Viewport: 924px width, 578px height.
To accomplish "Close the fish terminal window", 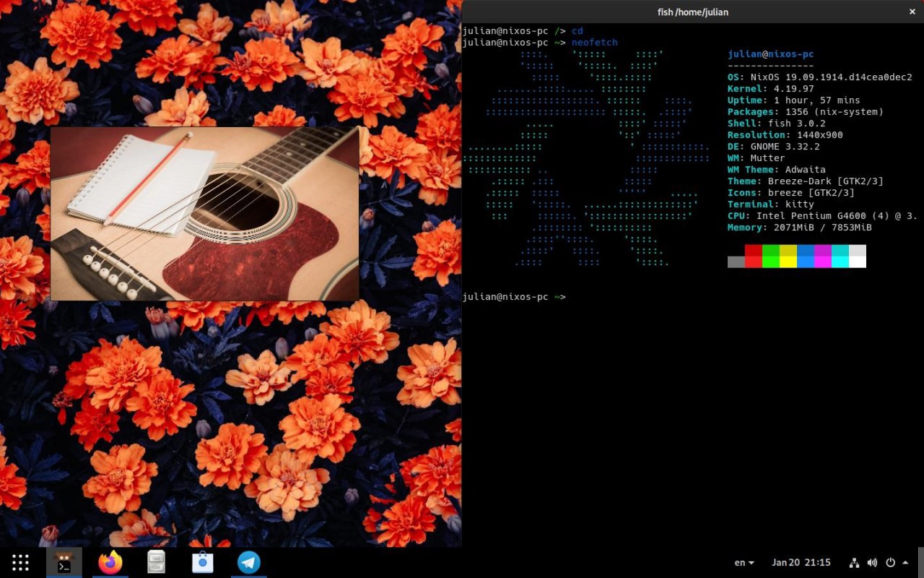I will coord(912,11).
